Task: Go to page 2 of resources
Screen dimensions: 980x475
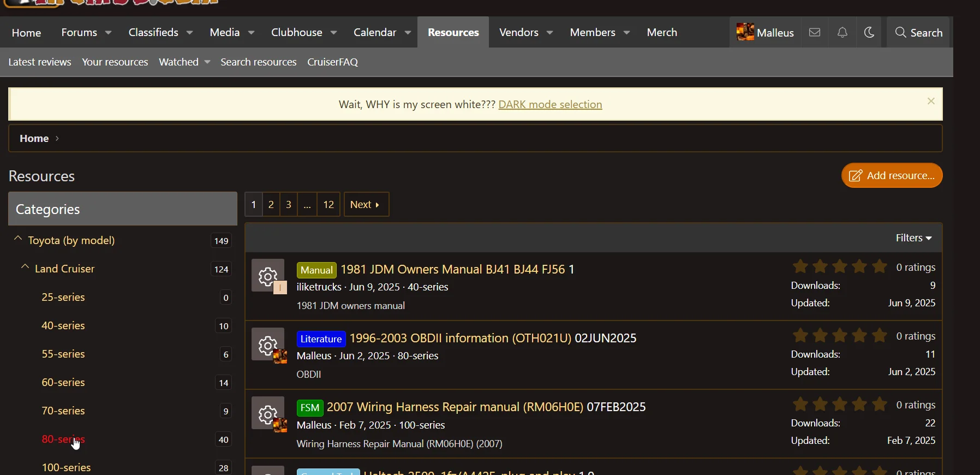Action: (271, 205)
